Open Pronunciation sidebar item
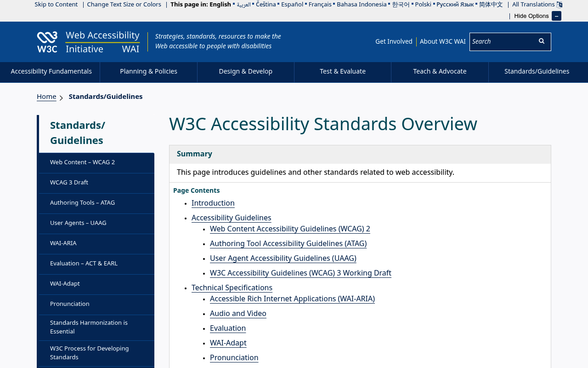The height and width of the screenshot is (368, 588). click(96, 305)
